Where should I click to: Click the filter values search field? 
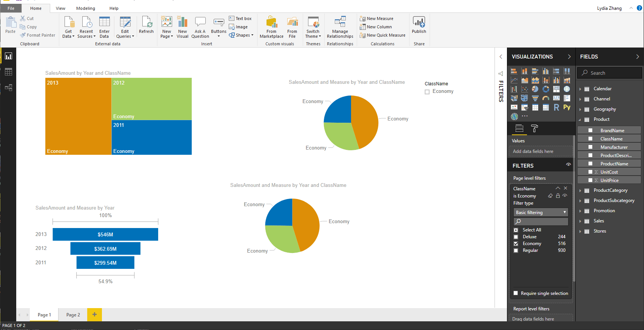point(541,222)
